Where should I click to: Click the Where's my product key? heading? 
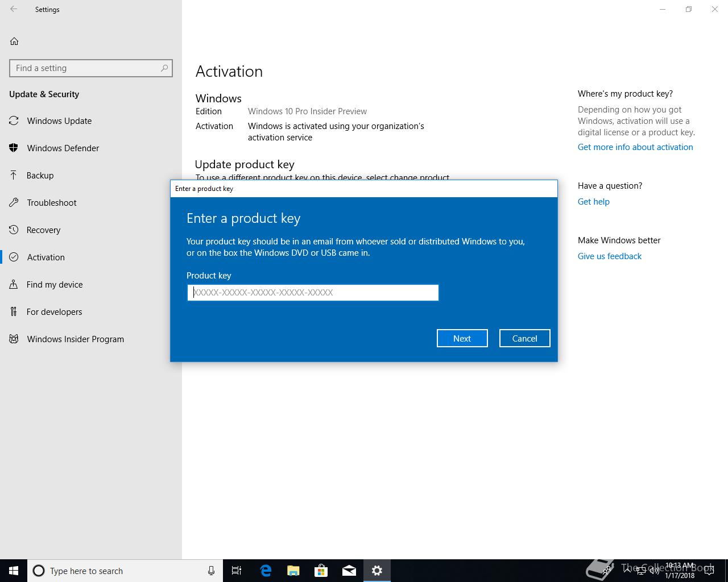point(625,93)
